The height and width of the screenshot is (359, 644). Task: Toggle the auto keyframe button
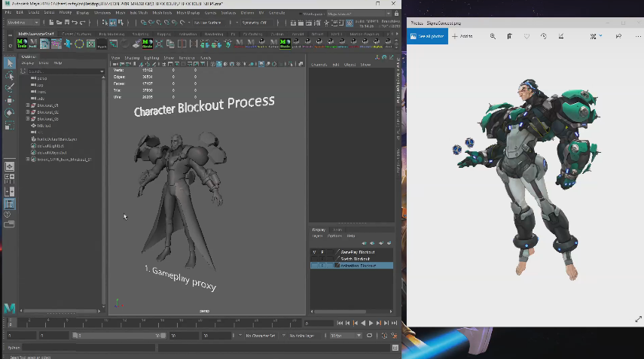tap(384, 336)
